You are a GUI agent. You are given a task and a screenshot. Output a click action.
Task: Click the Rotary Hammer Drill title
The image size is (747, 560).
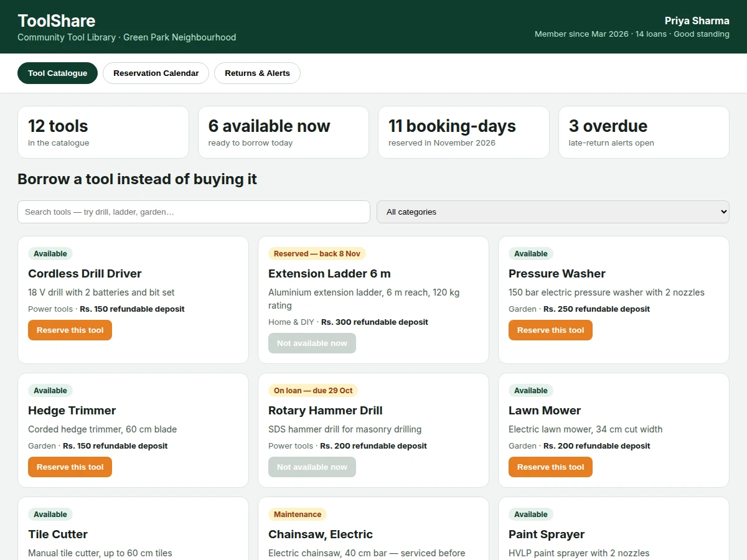(x=326, y=410)
